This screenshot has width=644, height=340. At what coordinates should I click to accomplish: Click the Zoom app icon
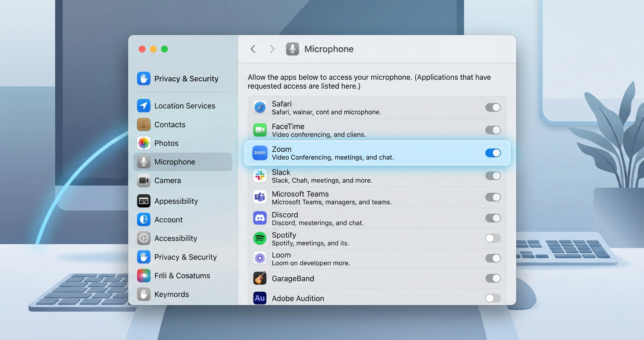[x=260, y=153]
